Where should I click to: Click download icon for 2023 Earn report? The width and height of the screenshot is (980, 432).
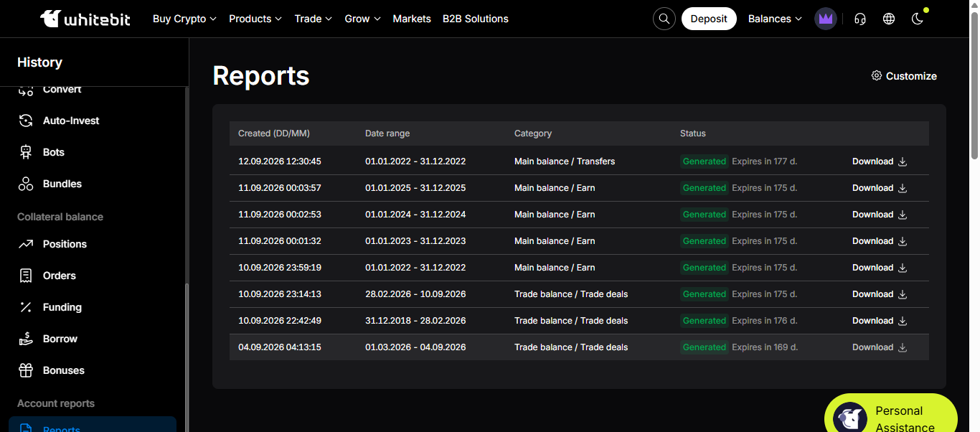[903, 241]
